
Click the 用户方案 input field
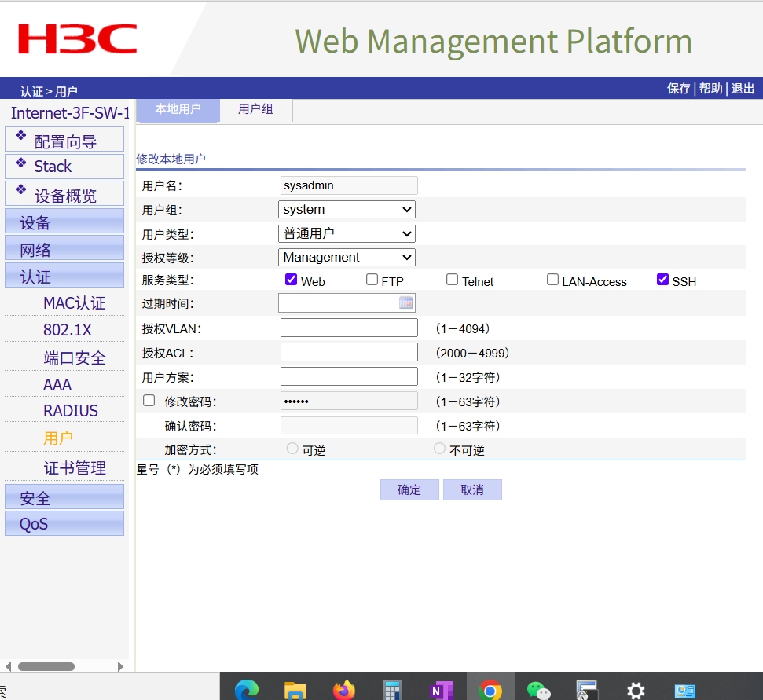349,376
